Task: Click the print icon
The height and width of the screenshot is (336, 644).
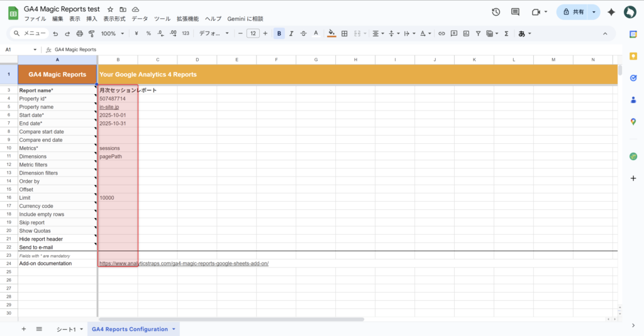Action: click(79, 33)
